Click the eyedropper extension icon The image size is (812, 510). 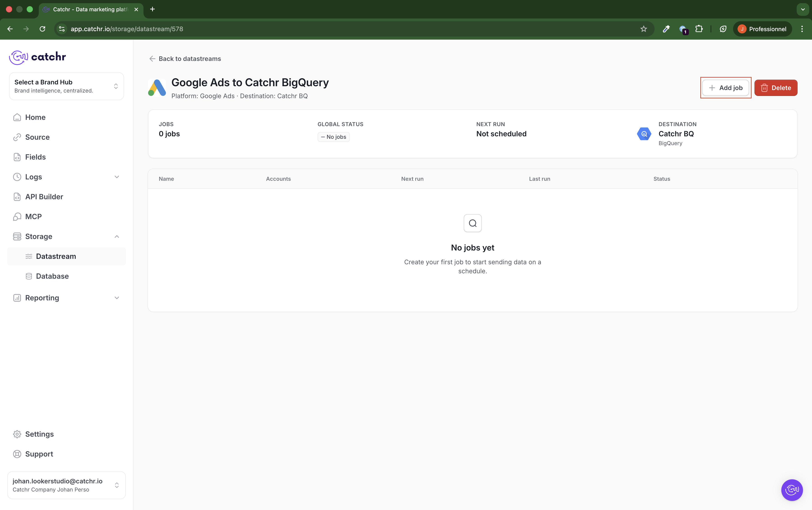coord(666,29)
